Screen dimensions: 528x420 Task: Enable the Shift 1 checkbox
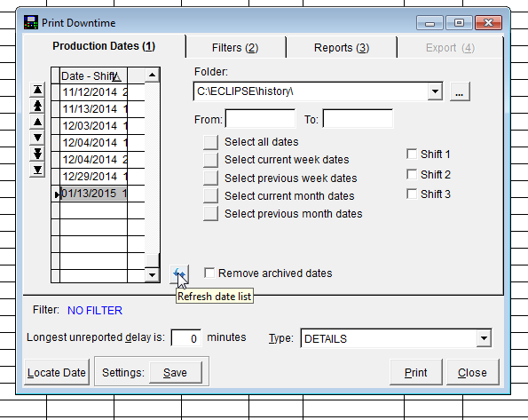[412, 154]
